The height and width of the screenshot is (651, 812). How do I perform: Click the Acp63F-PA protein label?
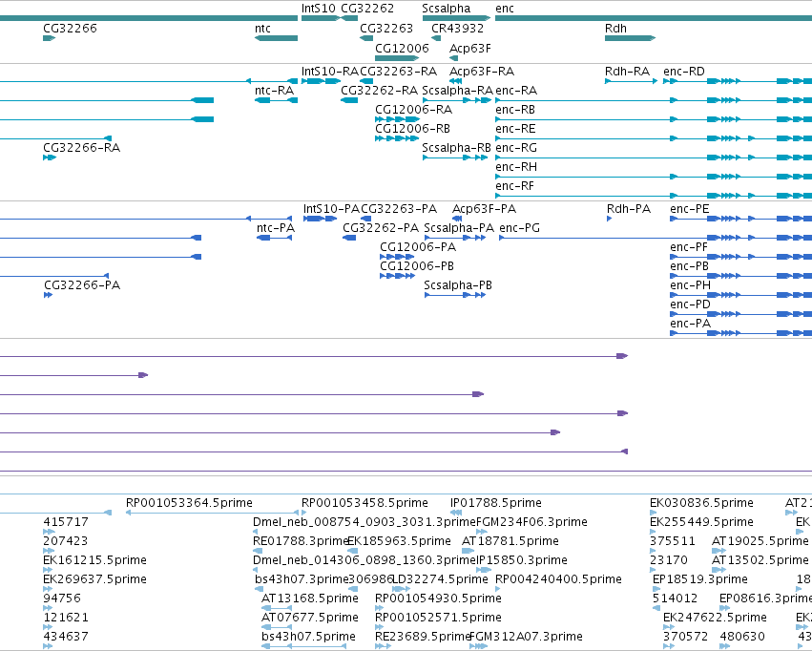click(x=484, y=209)
